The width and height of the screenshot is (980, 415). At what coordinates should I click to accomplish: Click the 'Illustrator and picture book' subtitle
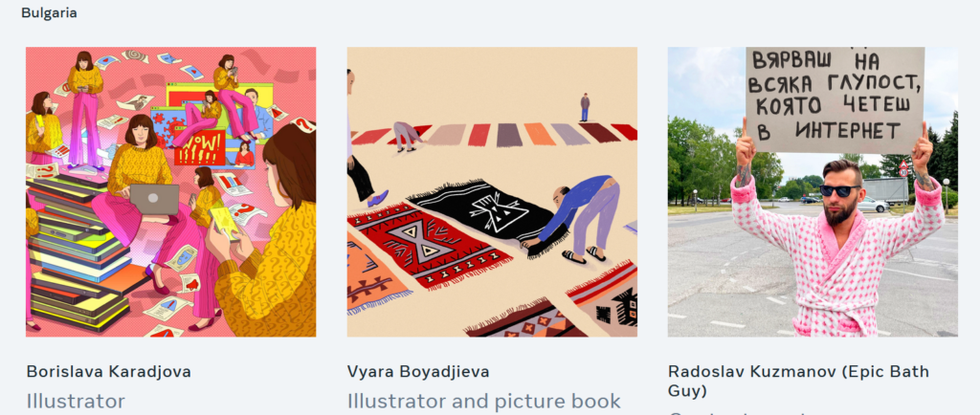coord(483,401)
